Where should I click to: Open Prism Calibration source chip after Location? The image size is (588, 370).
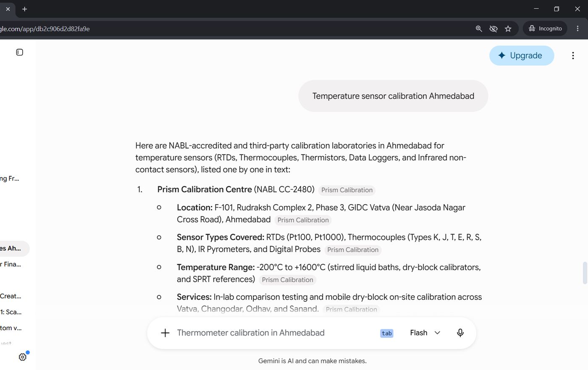pyautogui.click(x=303, y=220)
